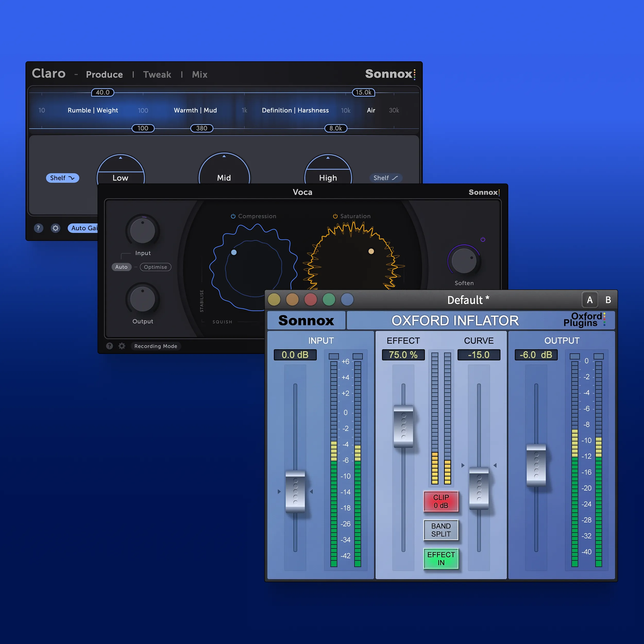This screenshot has height=644, width=644.
Task: Click the Definition | Harshness band label
Action: 295,110
